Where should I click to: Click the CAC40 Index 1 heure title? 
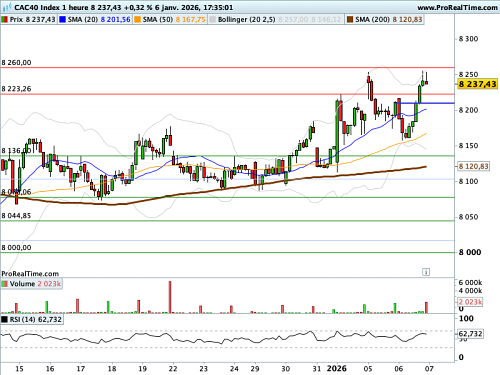click(x=52, y=7)
